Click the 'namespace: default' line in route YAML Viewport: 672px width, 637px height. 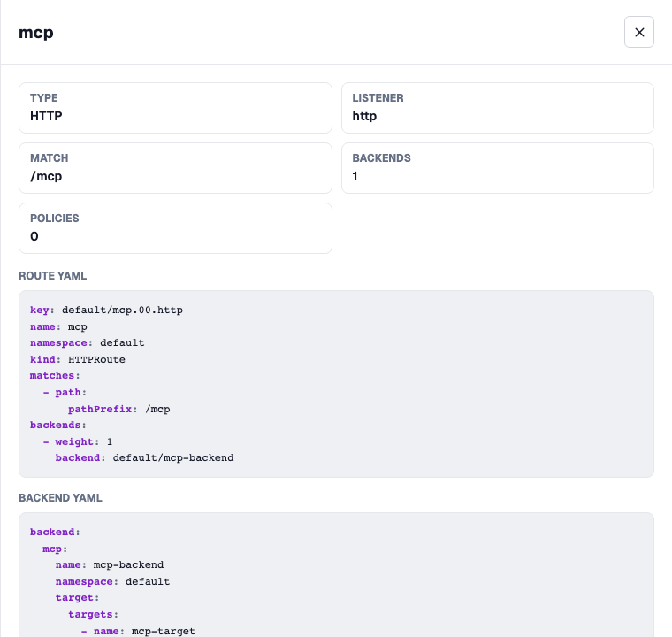point(87,342)
